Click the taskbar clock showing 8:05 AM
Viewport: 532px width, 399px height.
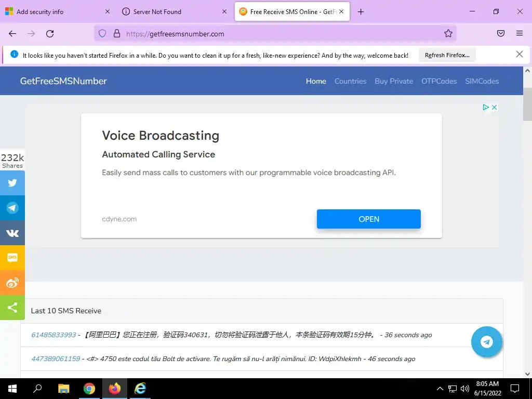[487, 389]
